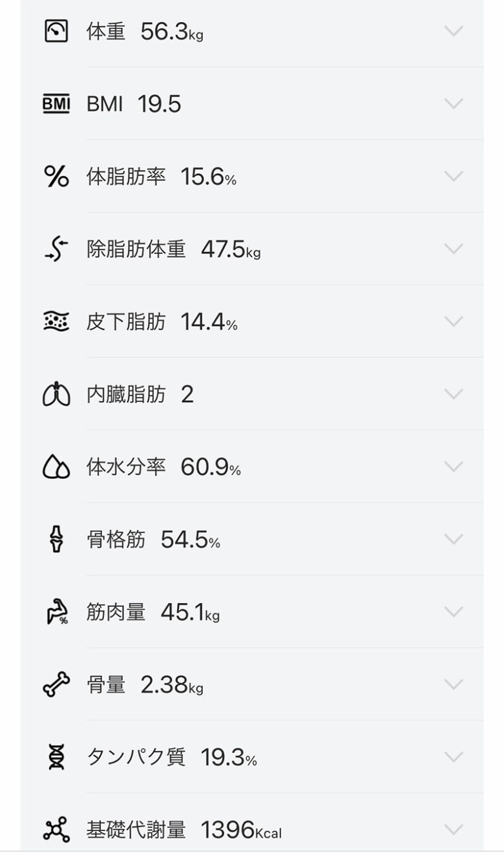
Task: Click the percent icon for 体脂肪率
Action: tap(56, 176)
